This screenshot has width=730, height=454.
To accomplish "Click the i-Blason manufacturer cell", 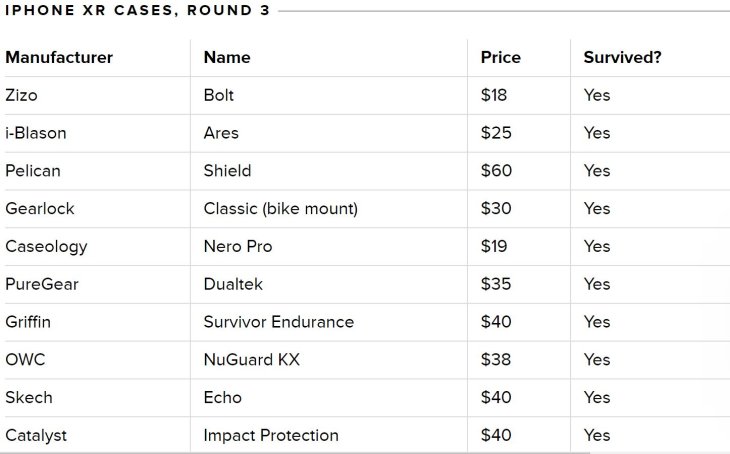I will click(36, 133).
